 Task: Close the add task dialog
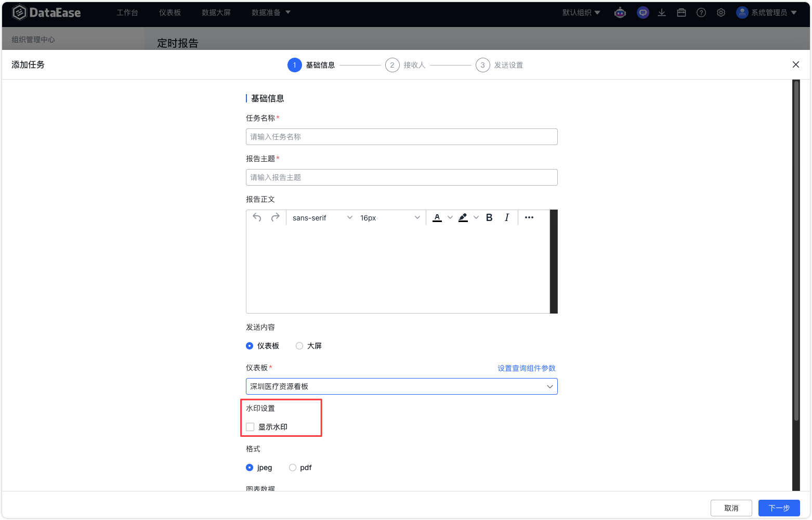click(796, 64)
